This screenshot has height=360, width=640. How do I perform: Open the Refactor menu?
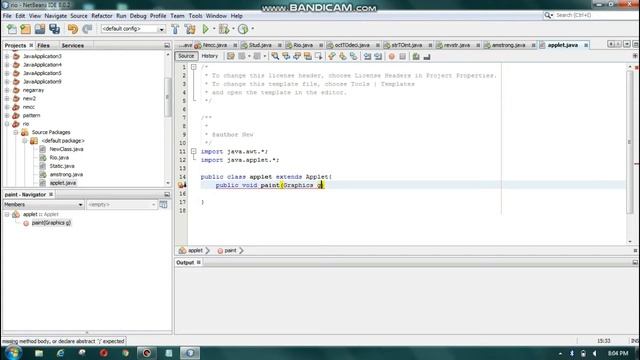coord(102,16)
